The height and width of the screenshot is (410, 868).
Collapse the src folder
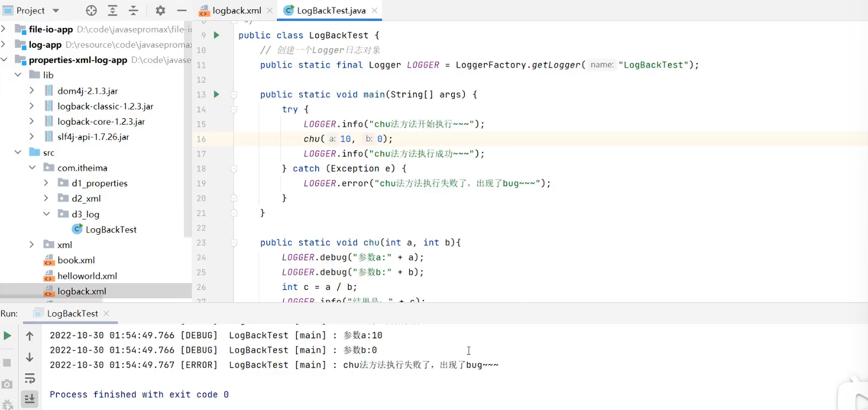pyautogui.click(x=17, y=153)
